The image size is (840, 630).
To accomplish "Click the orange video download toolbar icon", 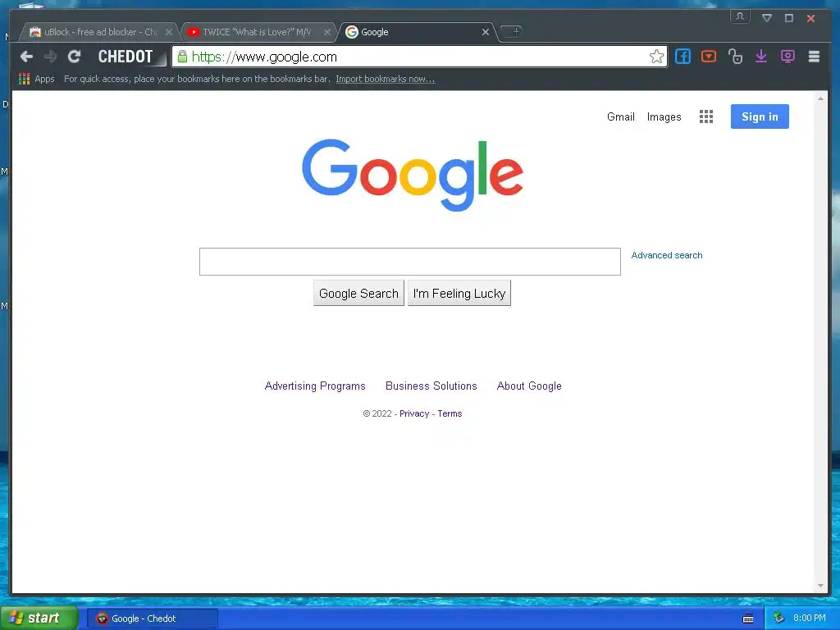I will pos(709,57).
